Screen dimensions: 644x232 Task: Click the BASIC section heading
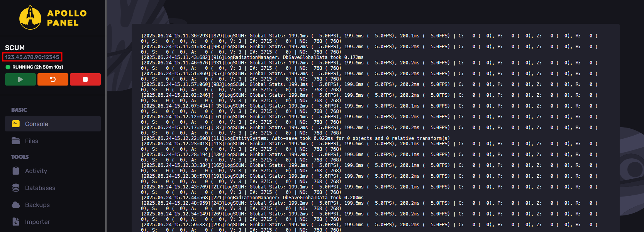click(19, 110)
